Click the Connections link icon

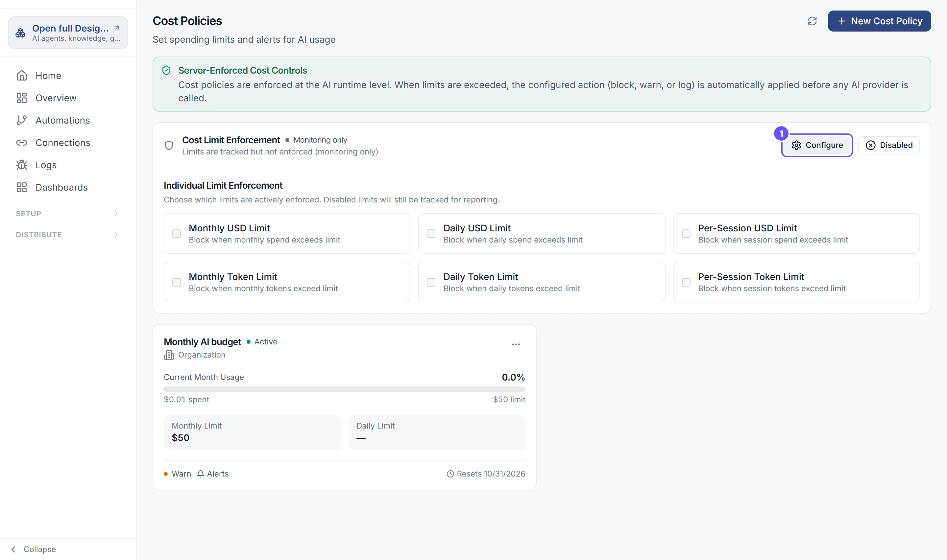(x=21, y=143)
